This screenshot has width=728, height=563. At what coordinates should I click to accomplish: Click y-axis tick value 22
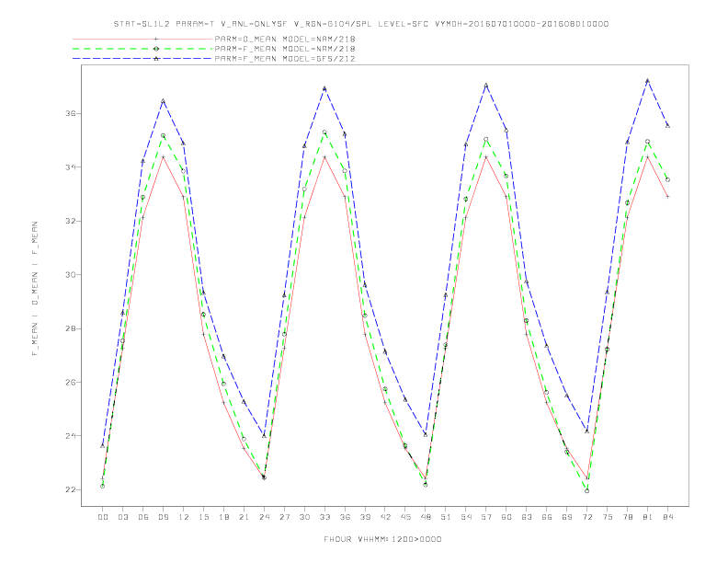[x=71, y=489]
